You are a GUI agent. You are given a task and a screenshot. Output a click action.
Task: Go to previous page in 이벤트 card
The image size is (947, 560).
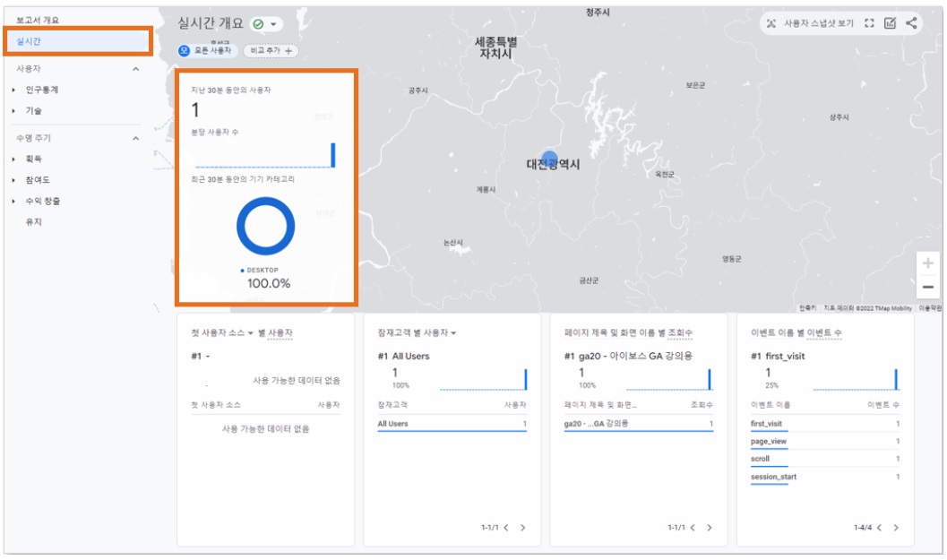[880, 528]
